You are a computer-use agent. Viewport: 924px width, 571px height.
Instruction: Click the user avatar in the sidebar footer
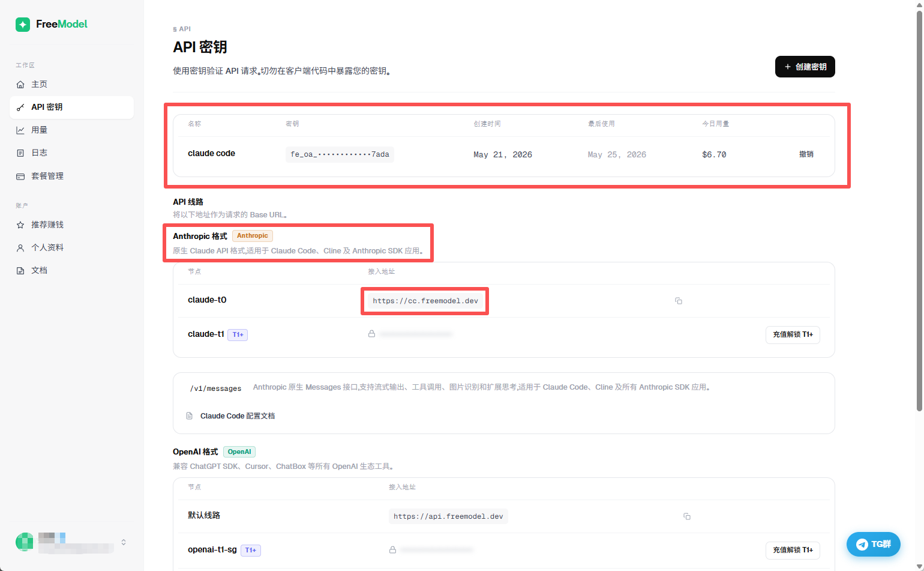click(x=25, y=542)
